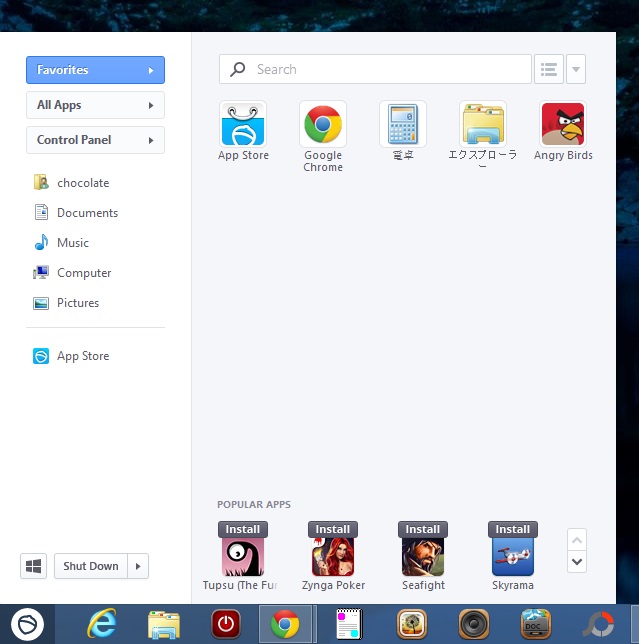This screenshot has width=639, height=644.
Task: Expand the All Apps arrow
Action: point(151,106)
